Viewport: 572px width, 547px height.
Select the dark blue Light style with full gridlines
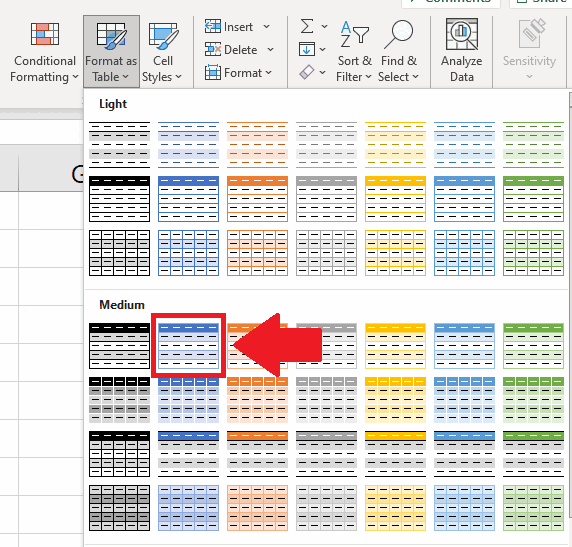coord(188,253)
